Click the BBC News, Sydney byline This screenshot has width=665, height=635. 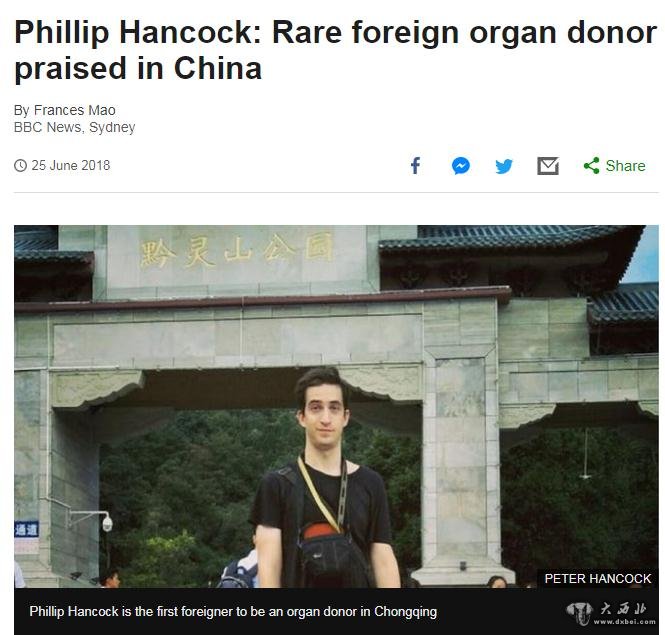(74, 127)
